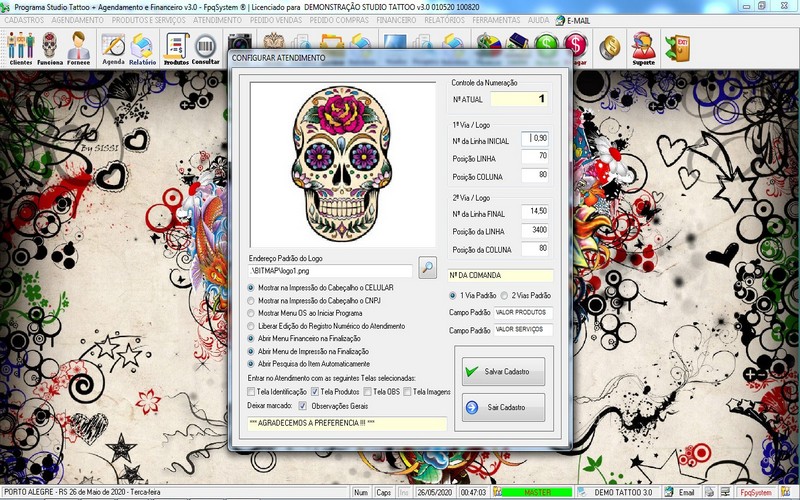Check the Tela Identificação checkbox
Screen dimensions: 800x500
point(251,392)
